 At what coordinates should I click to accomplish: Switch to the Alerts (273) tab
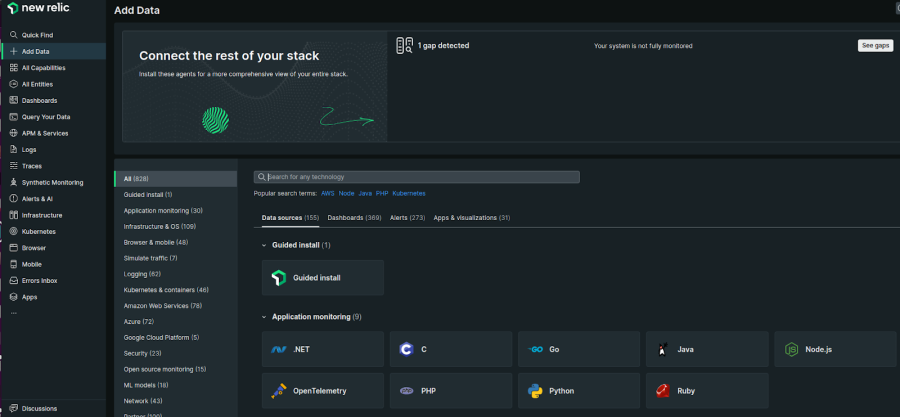coord(407,218)
